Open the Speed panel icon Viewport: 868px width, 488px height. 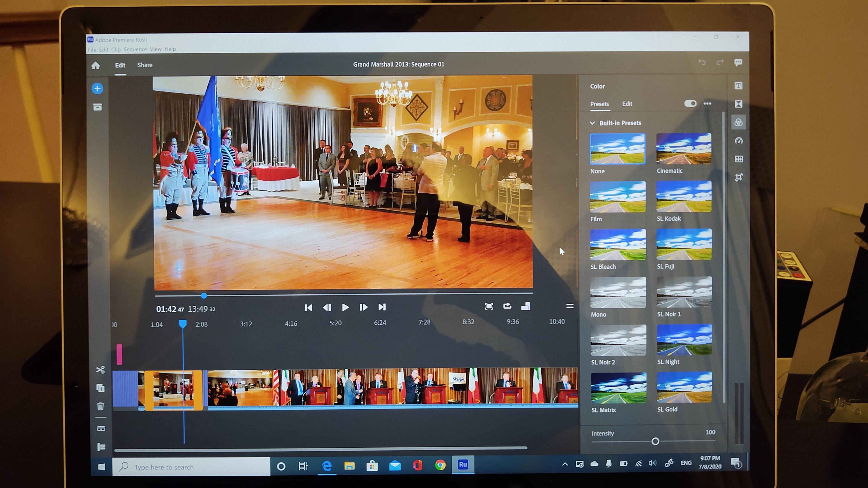[x=739, y=141]
